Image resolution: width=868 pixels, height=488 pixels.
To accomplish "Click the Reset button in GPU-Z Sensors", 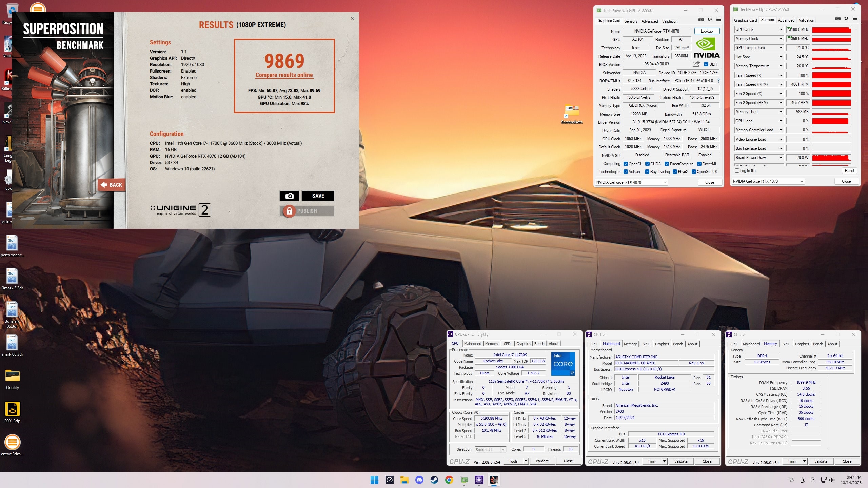I will point(849,171).
